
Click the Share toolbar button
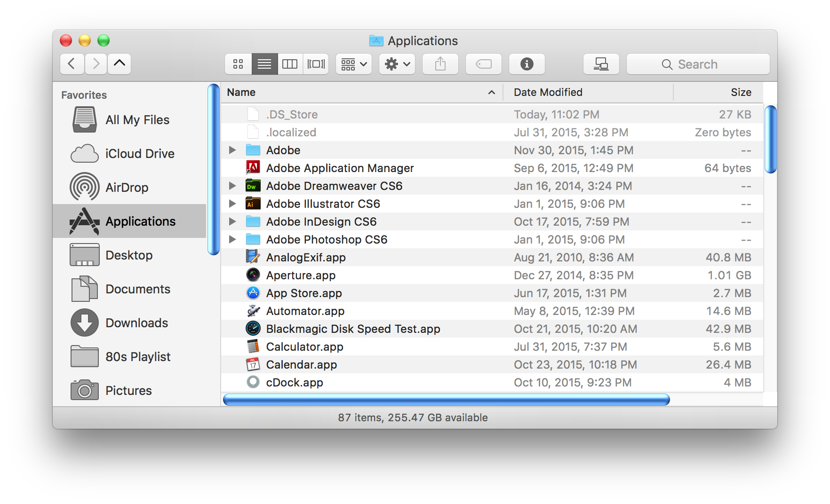pyautogui.click(x=440, y=64)
